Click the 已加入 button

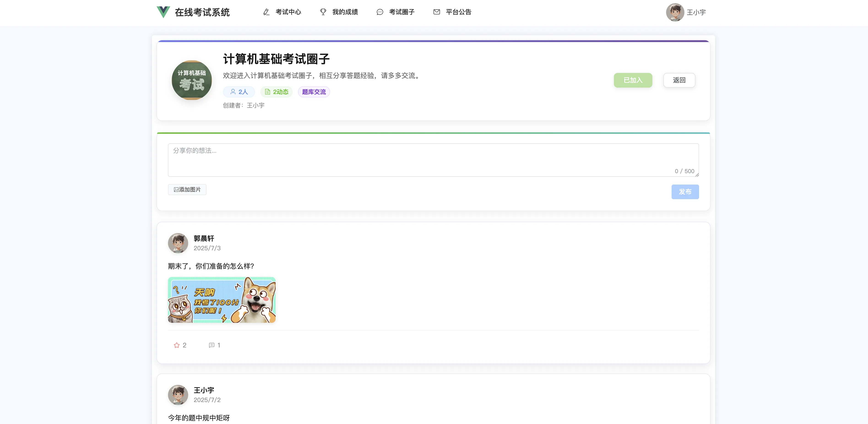(632, 80)
